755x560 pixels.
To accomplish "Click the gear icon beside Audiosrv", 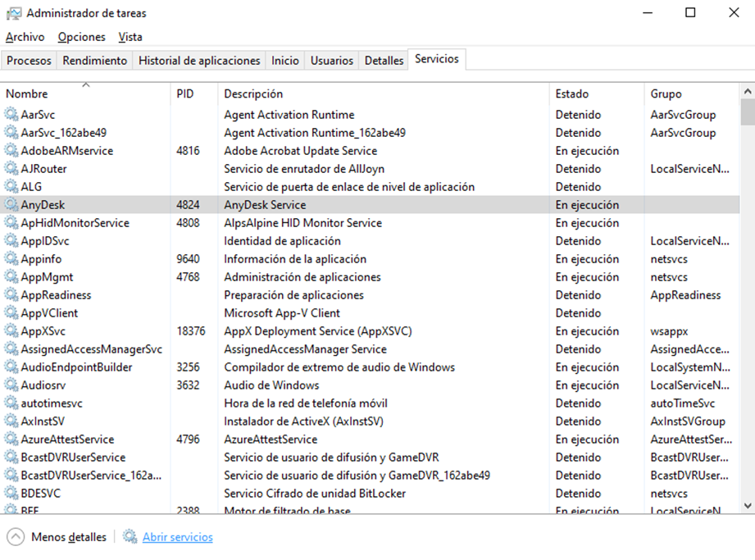I will point(11,385).
